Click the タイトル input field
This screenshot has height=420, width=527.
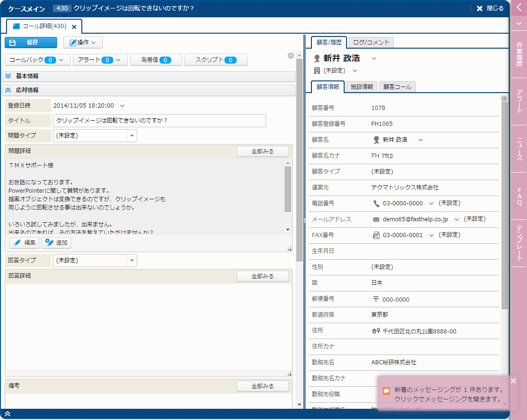pyautogui.click(x=159, y=121)
